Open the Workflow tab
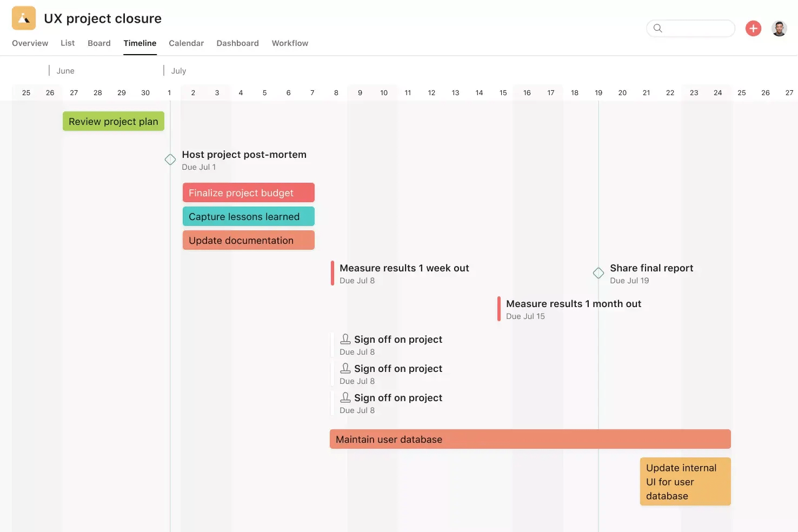Image resolution: width=798 pixels, height=532 pixels. coord(290,43)
